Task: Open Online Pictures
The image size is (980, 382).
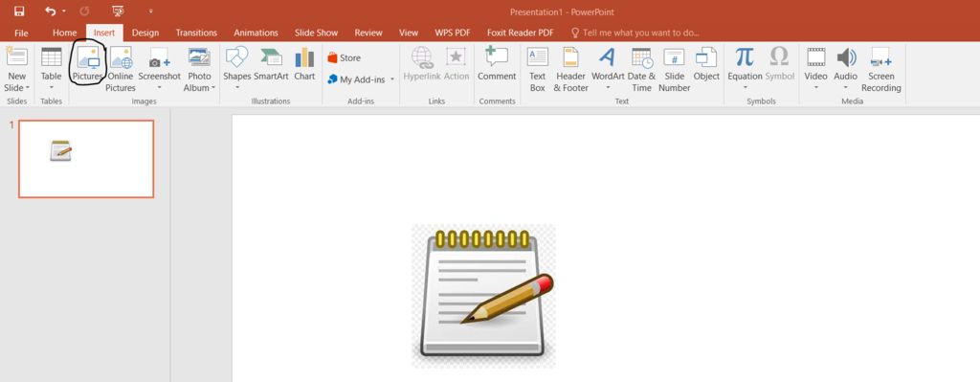Action: click(121, 69)
